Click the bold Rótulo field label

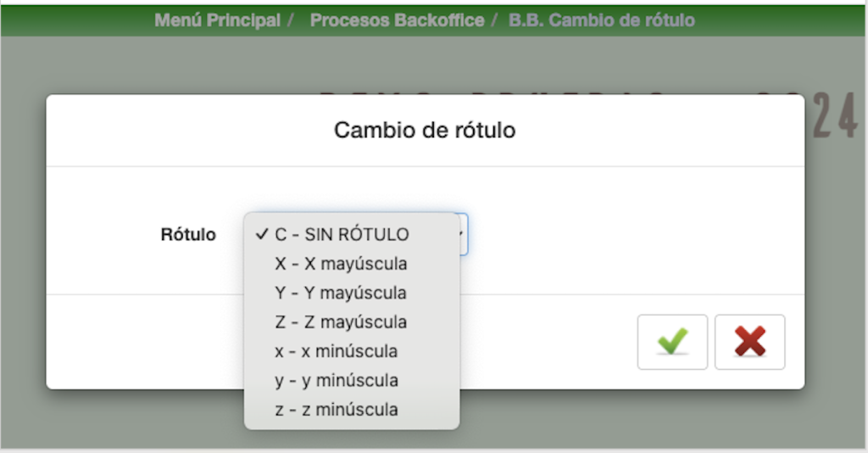(x=188, y=235)
